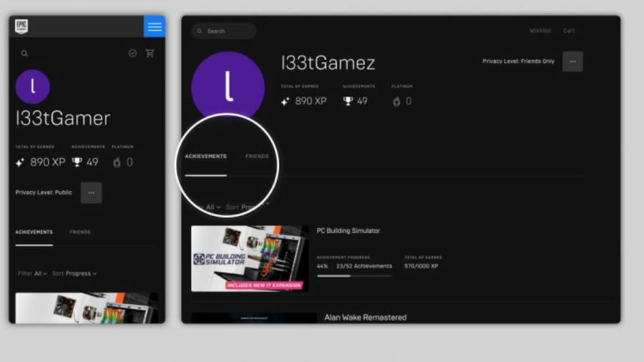Switch to the Friends tab in mobile view

click(x=80, y=233)
